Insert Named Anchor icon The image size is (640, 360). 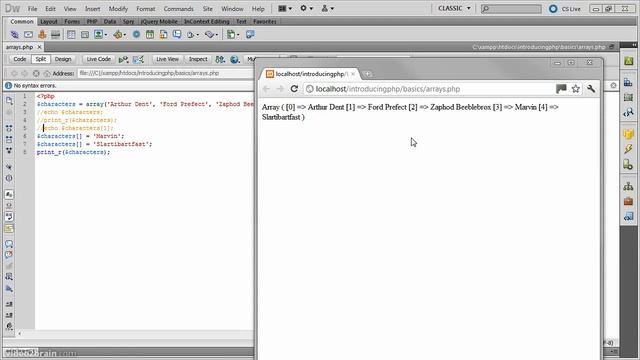tap(42, 35)
